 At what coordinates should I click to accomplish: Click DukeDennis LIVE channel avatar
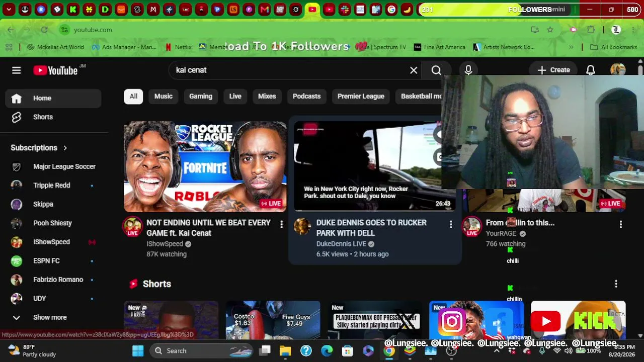[x=302, y=227]
